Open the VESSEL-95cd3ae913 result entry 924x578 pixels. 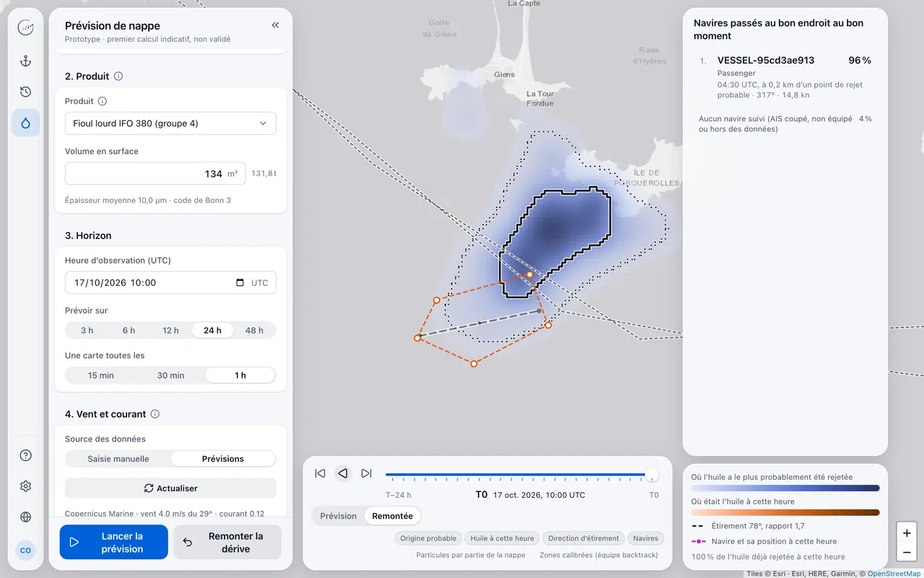click(x=785, y=77)
